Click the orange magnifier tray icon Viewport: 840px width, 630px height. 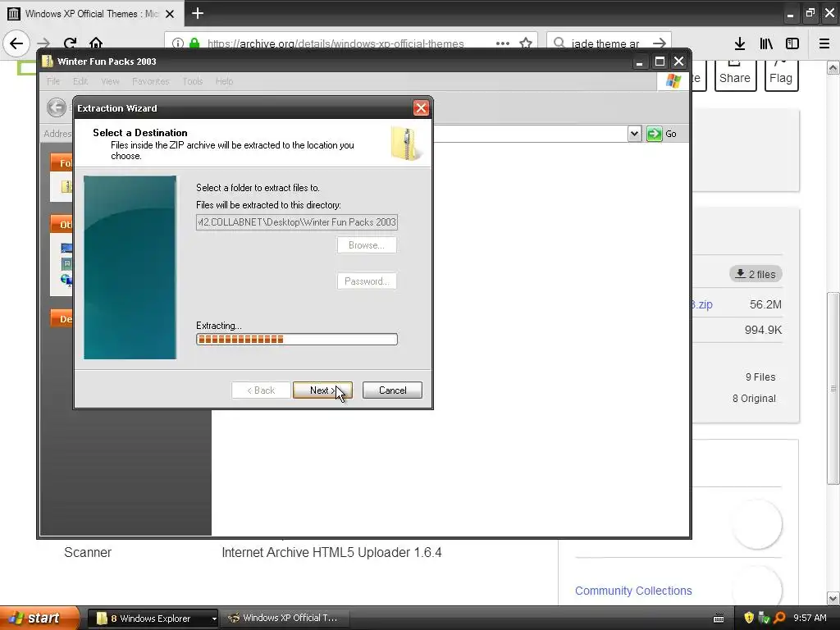[779, 618]
